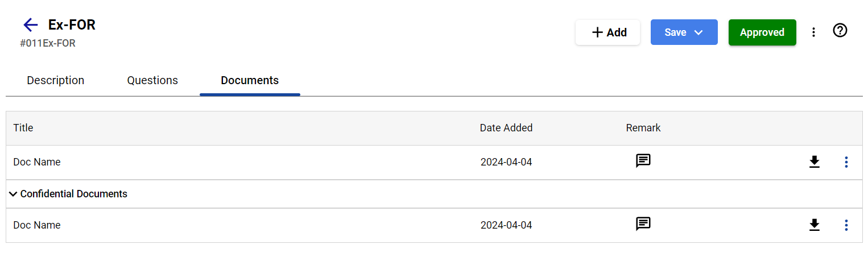868x265 pixels.
Task: Sort by the Title column header
Action: coord(23,128)
